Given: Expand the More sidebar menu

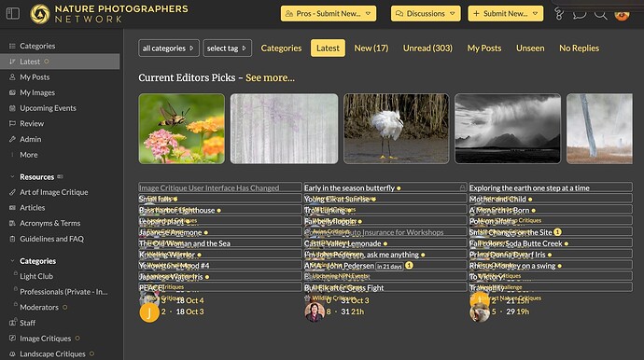Looking at the screenshot, I should point(28,155).
